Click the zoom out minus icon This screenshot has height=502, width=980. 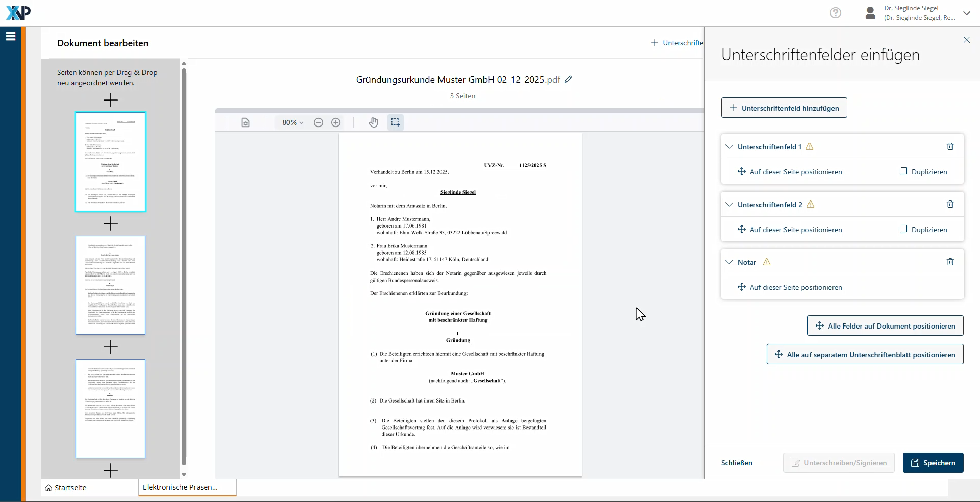[x=318, y=122]
